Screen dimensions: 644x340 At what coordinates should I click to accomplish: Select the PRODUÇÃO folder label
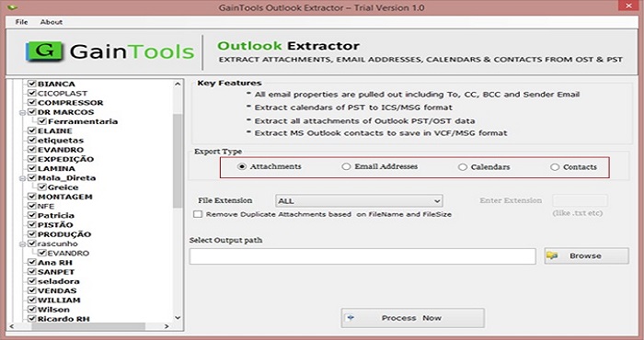click(x=64, y=234)
